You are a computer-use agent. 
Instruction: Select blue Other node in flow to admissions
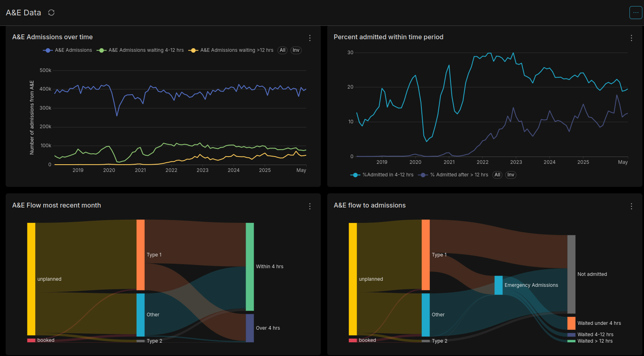[x=425, y=315]
